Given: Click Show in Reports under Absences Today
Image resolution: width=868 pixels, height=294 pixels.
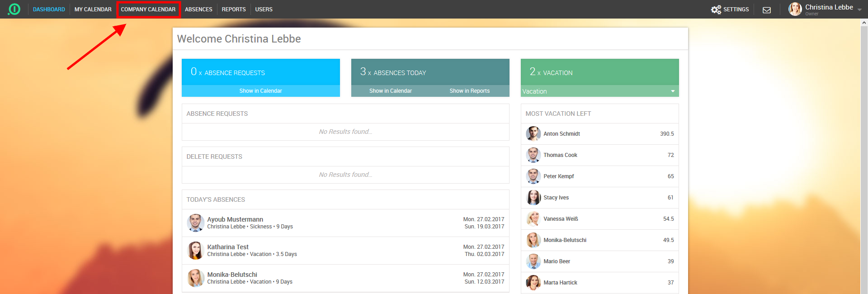Looking at the screenshot, I should point(469,91).
